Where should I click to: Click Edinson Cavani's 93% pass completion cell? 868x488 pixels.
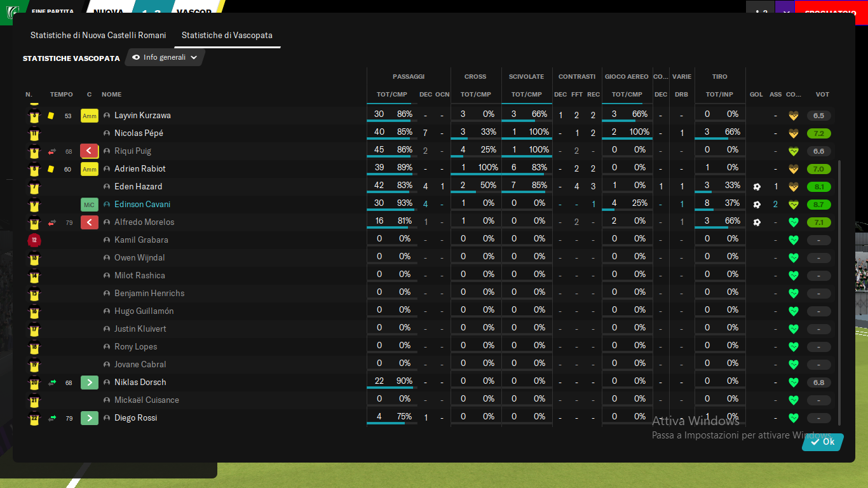405,203
